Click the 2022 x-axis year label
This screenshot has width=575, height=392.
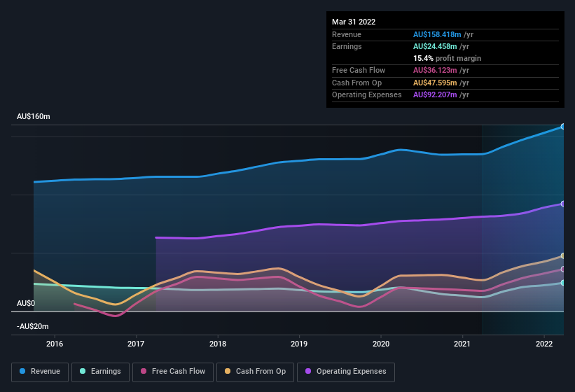click(x=544, y=344)
